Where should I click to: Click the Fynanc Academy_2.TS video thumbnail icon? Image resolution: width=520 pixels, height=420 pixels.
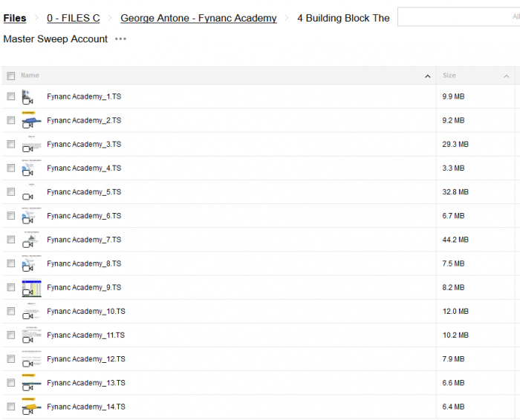click(31, 120)
